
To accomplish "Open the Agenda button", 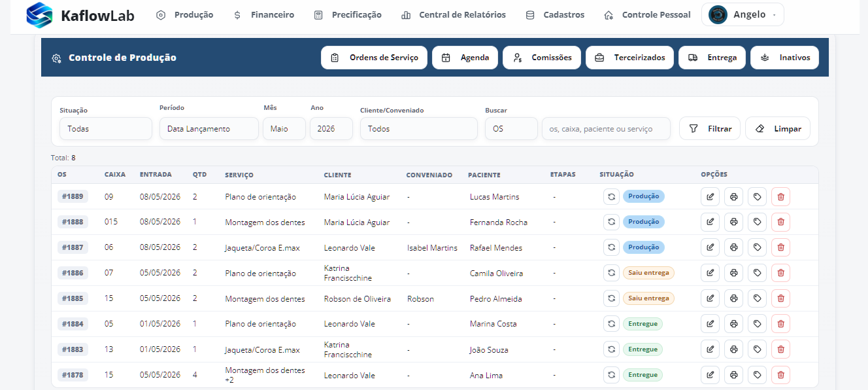I will [465, 58].
